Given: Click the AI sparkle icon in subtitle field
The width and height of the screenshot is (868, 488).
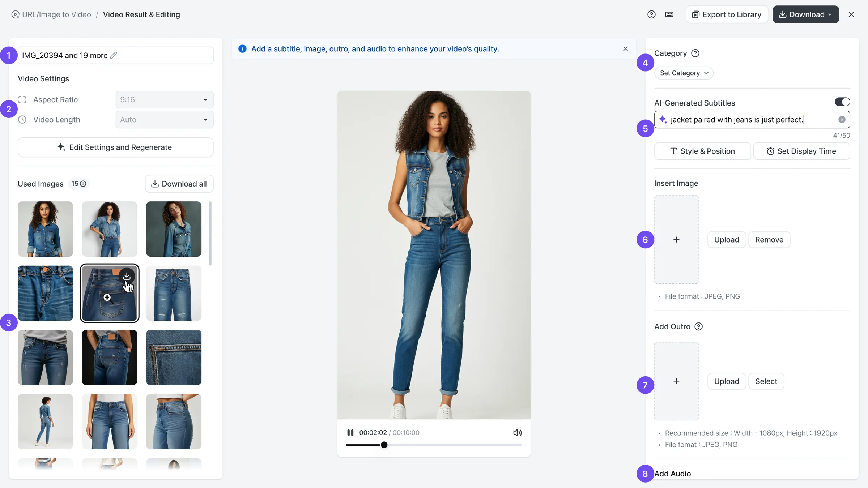Looking at the screenshot, I should pos(663,120).
